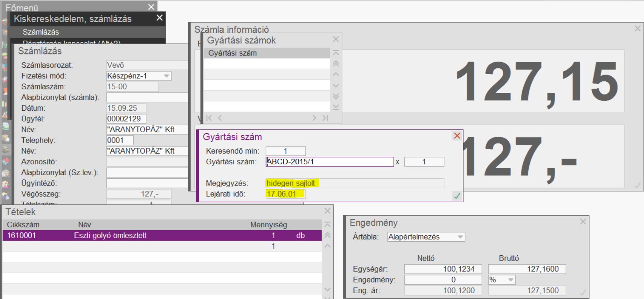Click the Számlasorozat field showing Vevő

[147, 65]
